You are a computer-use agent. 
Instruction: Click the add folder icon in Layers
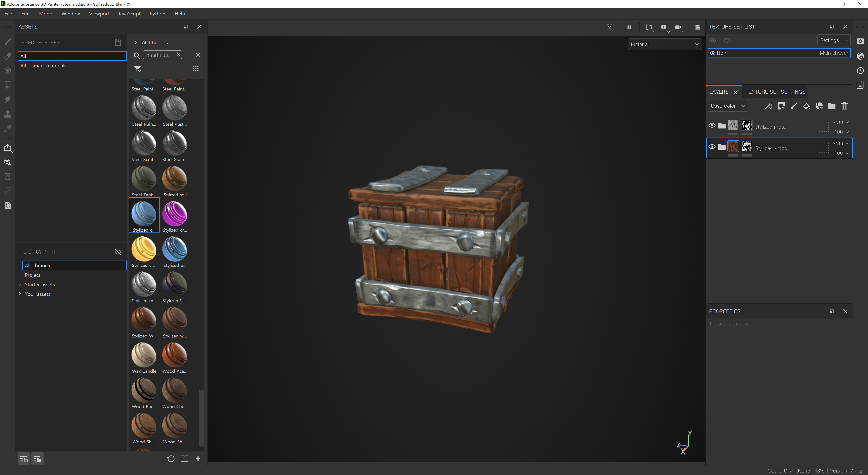832,106
